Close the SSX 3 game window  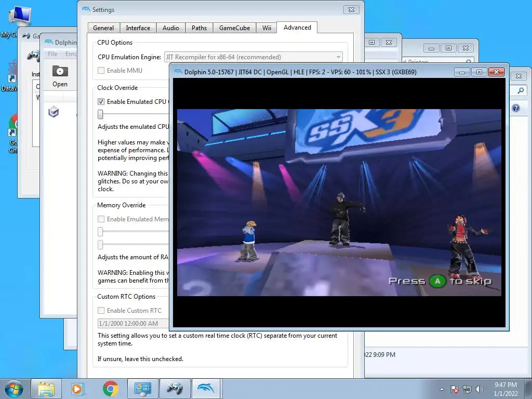click(496, 72)
